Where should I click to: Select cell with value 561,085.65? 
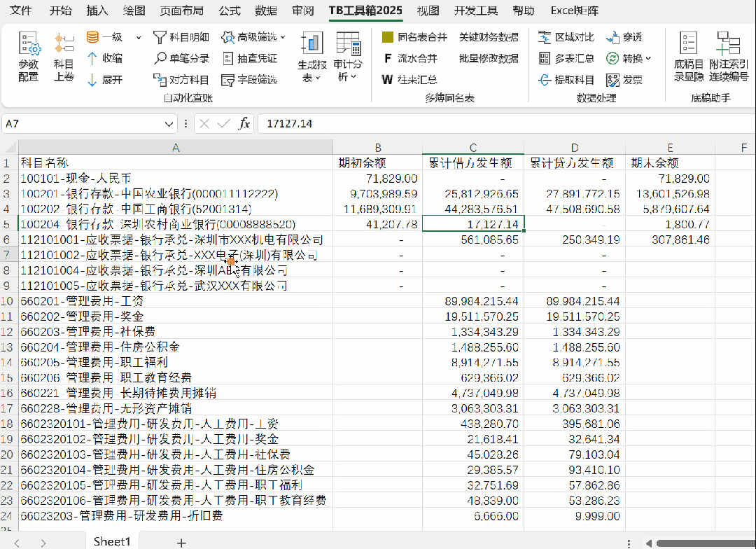coord(473,239)
